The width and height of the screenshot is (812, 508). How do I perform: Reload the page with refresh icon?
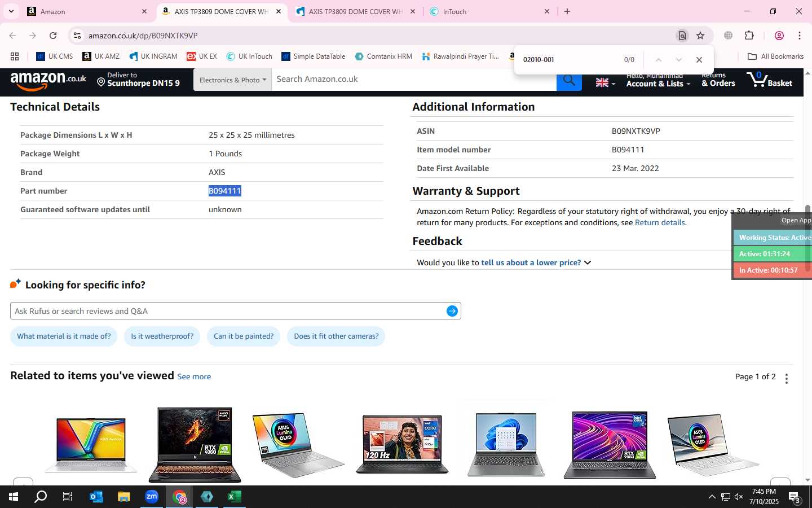(x=53, y=36)
